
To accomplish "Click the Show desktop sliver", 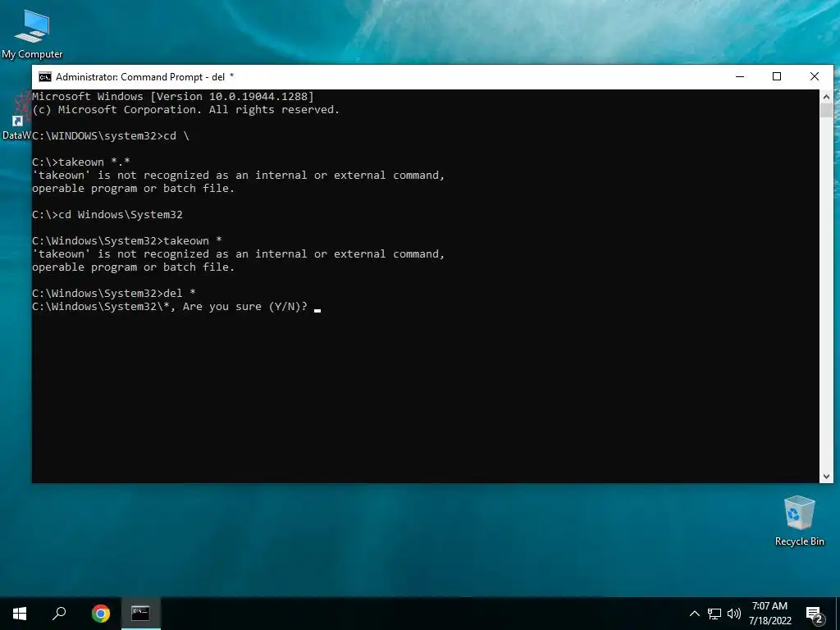I will [838, 614].
